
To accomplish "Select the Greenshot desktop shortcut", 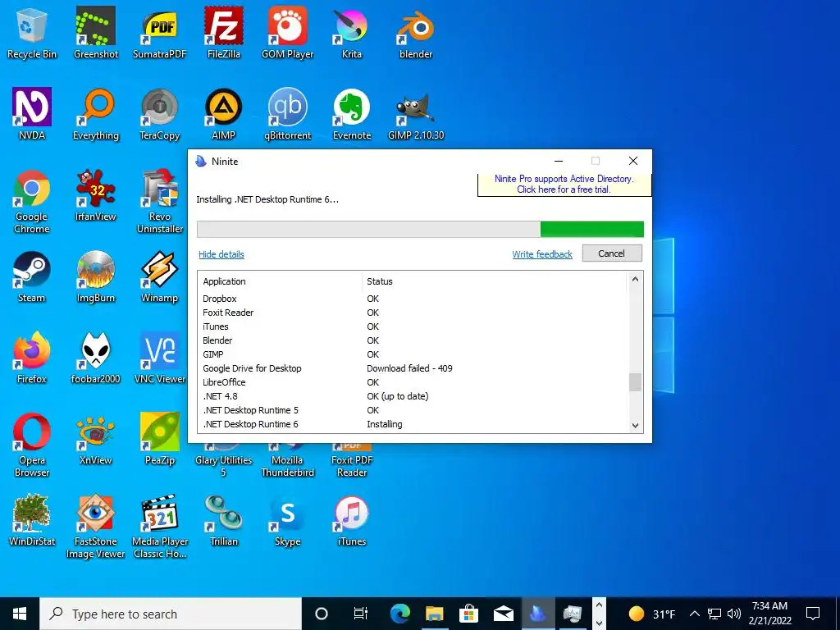I will (96, 33).
